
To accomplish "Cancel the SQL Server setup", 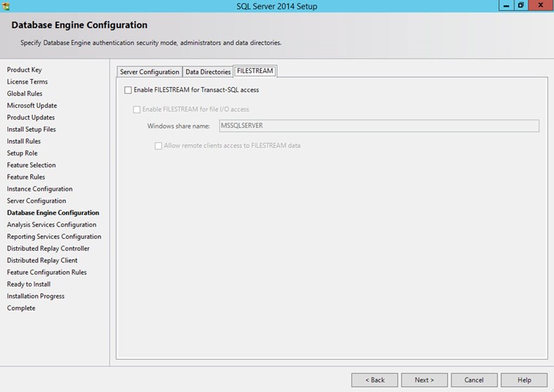I will pyautogui.click(x=473, y=380).
